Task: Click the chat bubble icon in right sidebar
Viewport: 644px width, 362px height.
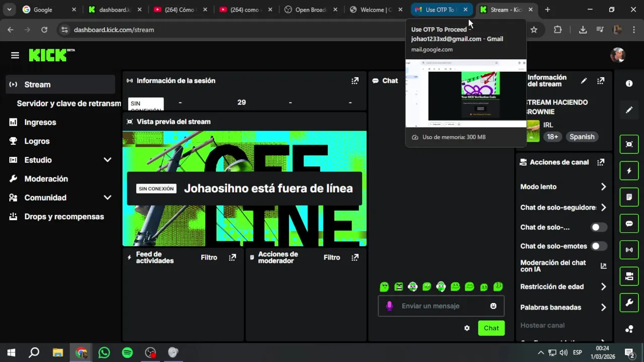Action: (629, 224)
